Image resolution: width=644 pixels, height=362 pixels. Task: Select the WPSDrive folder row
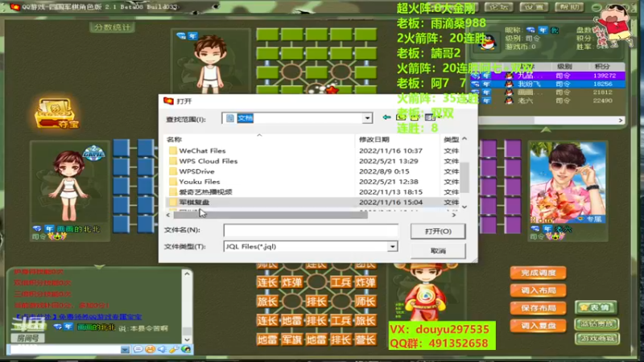(x=312, y=171)
